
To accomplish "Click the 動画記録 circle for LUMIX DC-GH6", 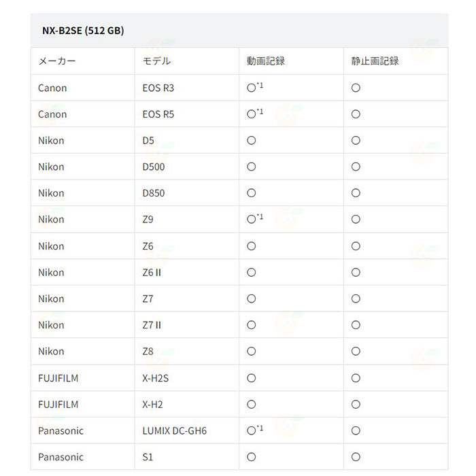I will click(x=251, y=430).
